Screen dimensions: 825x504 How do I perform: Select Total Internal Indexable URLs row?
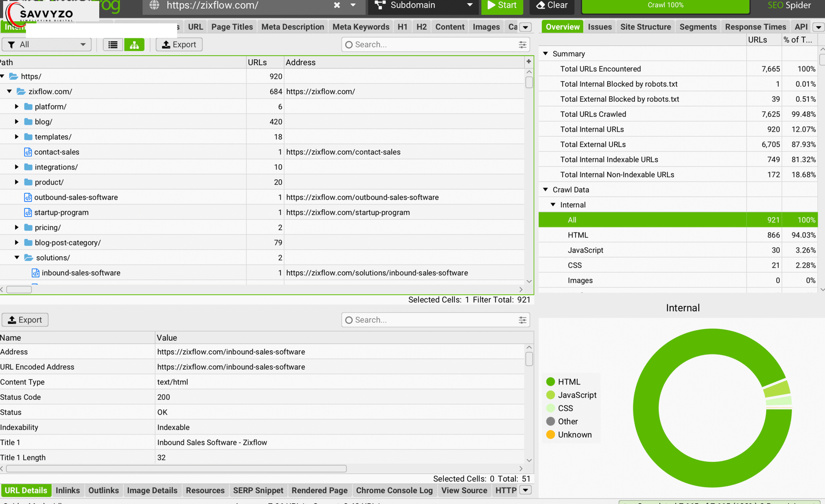[678, 160]
